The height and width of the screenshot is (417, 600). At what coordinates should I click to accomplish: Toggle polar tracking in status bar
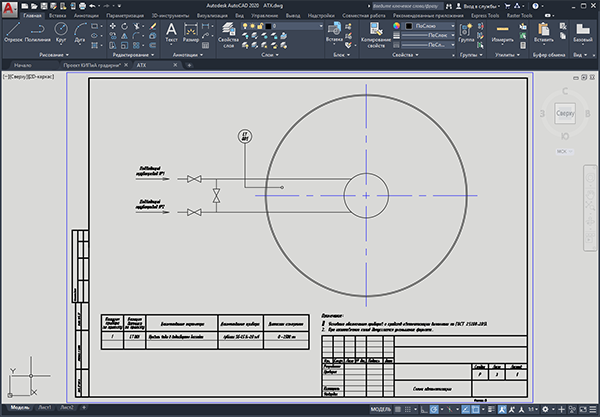[434, 409]
